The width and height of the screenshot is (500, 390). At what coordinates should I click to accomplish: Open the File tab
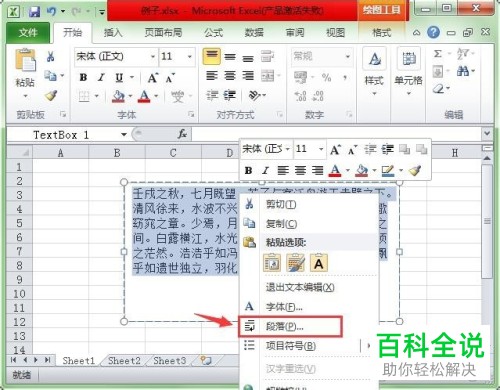point(28,33)
